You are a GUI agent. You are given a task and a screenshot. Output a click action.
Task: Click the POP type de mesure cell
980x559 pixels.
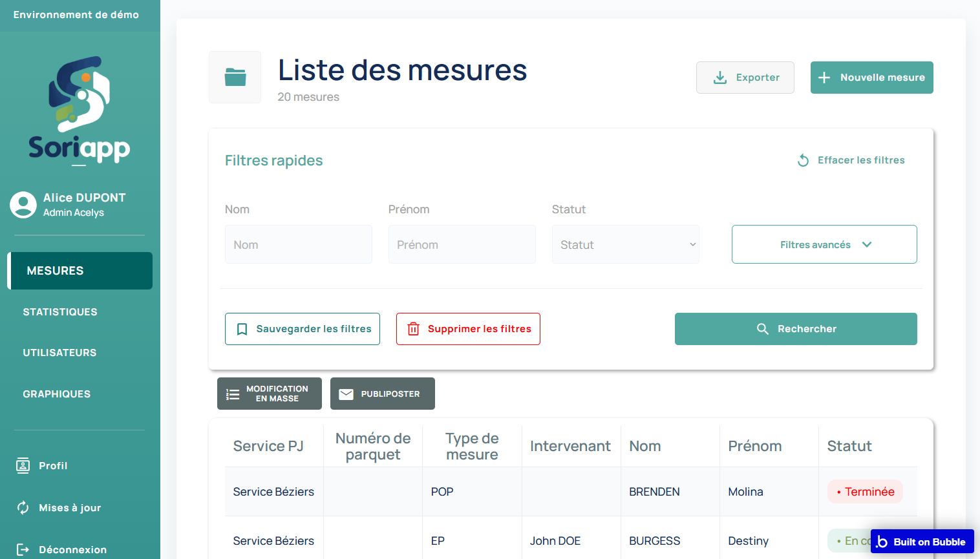[x=442, y=492]
